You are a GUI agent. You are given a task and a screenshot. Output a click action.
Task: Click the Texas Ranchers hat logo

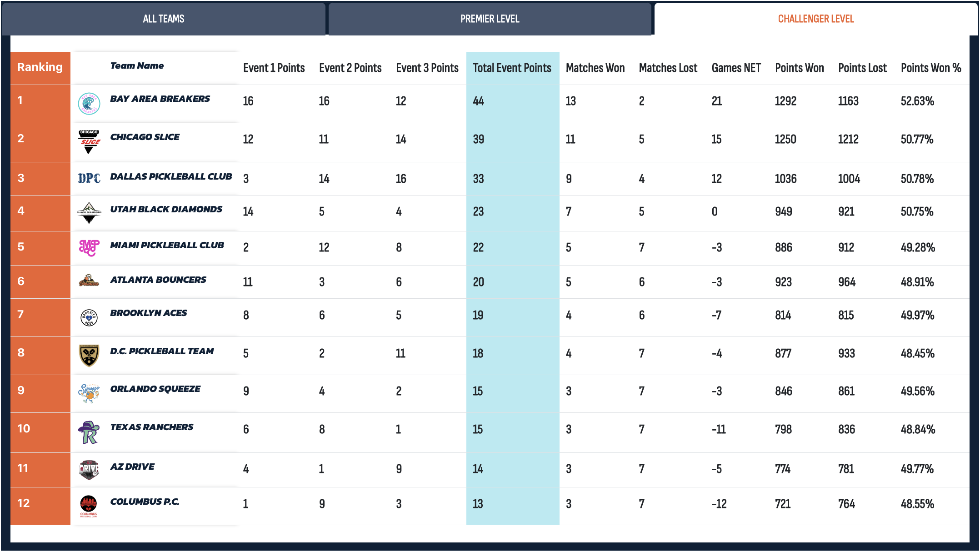[89, 432]
